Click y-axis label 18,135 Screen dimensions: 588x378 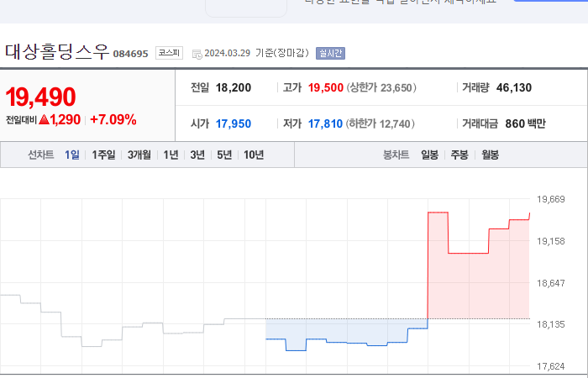(551, 324)
